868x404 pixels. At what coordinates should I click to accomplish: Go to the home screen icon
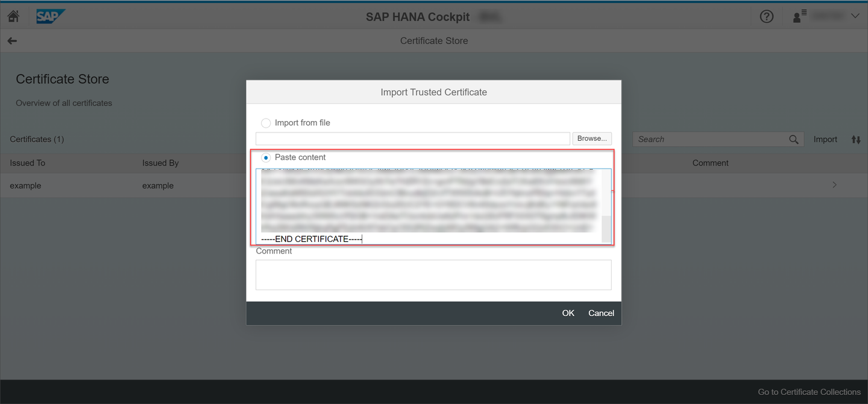tap(13, 16)
